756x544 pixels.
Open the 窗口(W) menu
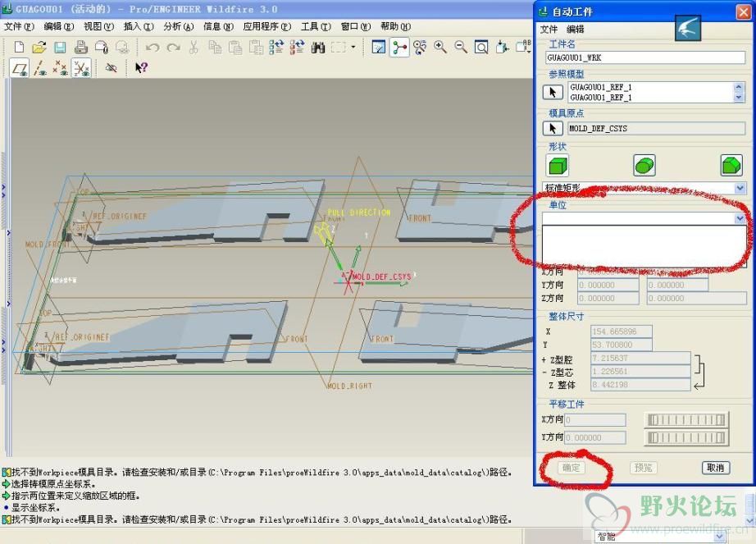point(356,26)
